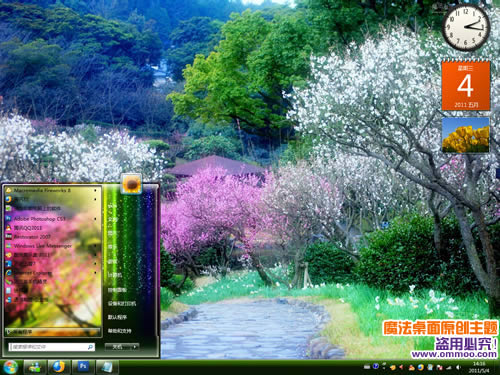
Task: Expand the Windows Live Messenger jump list arrow
Action: [x=95, y=246]
